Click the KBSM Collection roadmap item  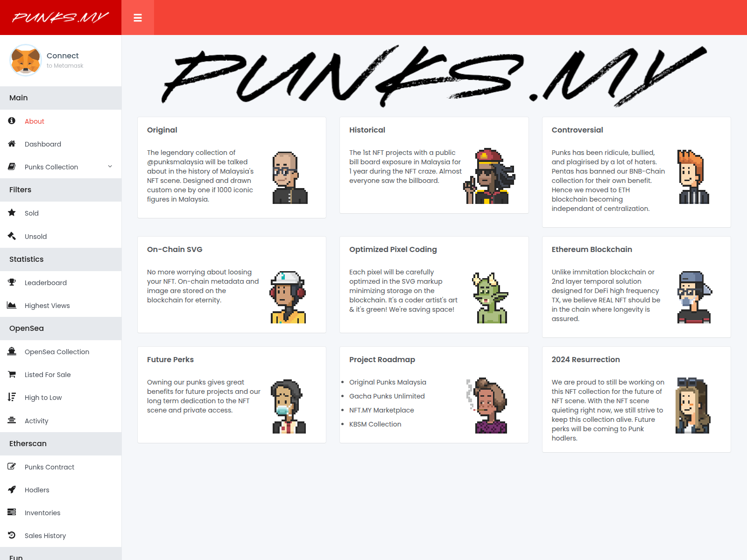pyautogui.click(x=375, y=424)
